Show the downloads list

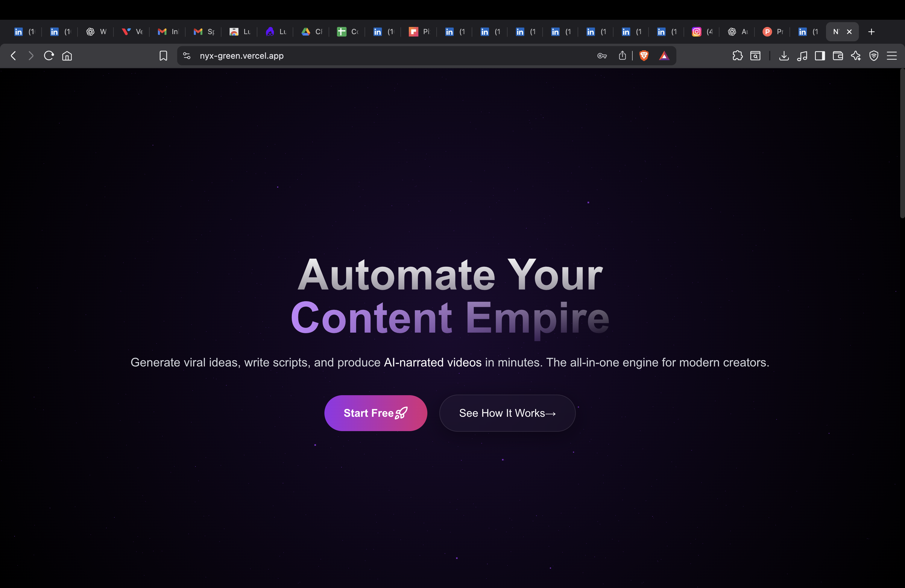[784, 55]
